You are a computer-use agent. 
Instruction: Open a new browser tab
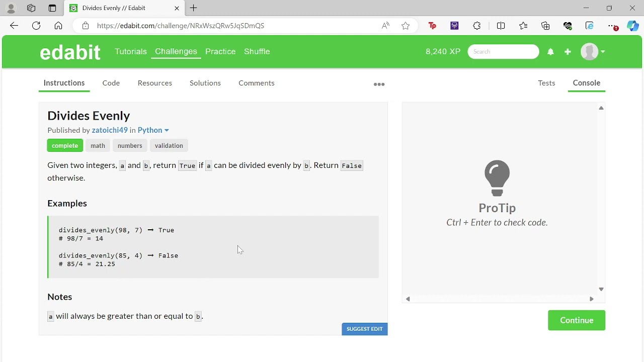click(x=194, y=8)
